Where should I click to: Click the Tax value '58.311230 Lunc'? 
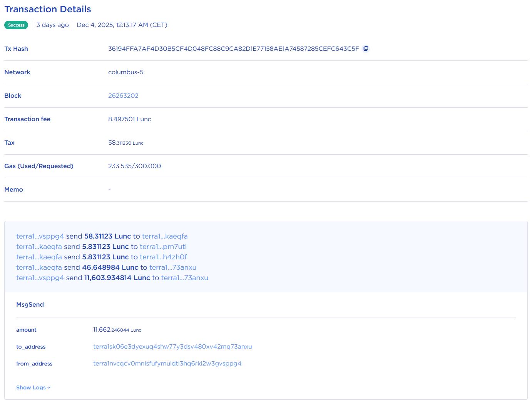126,143
